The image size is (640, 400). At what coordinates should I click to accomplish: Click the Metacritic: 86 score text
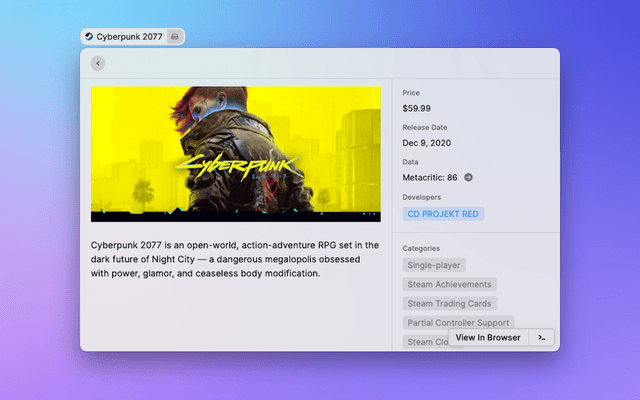pos(430,177)
